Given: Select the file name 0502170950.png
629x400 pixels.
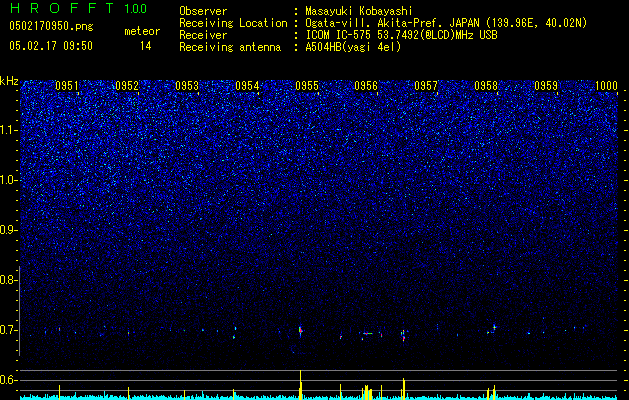Looking at the screenshot, I should click(x=51, y=27).
